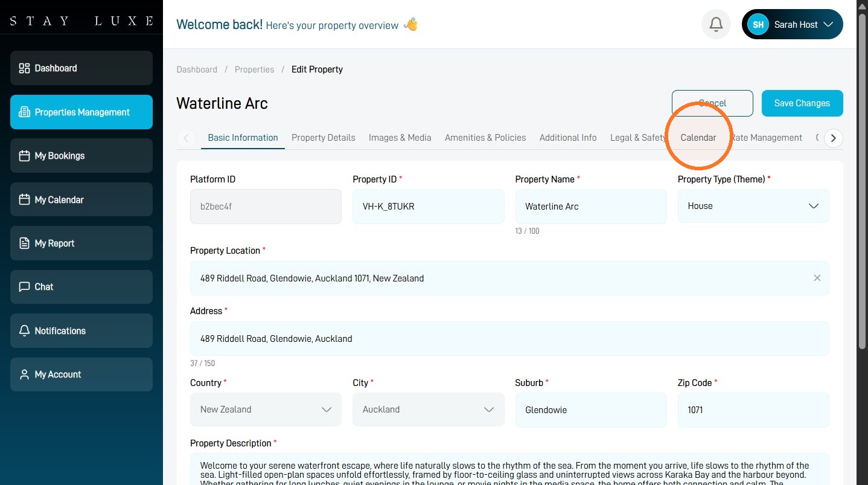Open My Report in the sidebar
The height and width of the screenshot is (485, 868).
(81, 243)
